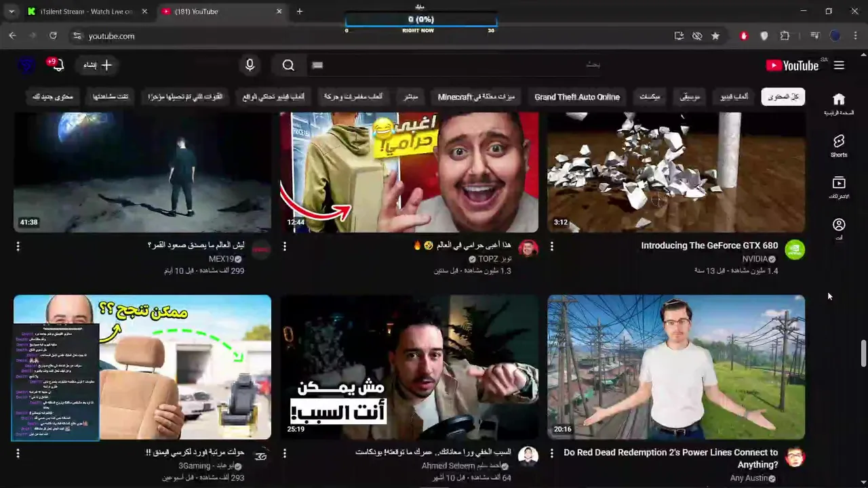Open the NVIDIA channel name link
This screenshot has height=488, width=868.
click(x=755, y=259)
